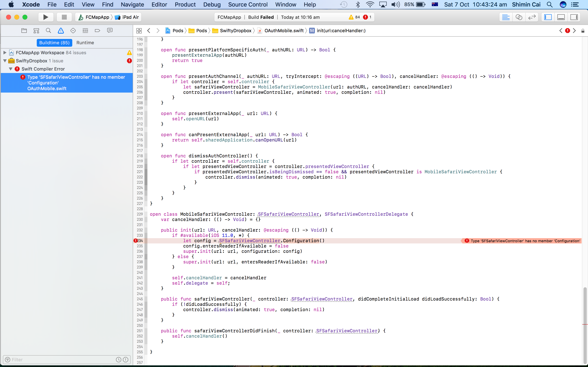Click the Run button to build project

click(x=45, y=17)
